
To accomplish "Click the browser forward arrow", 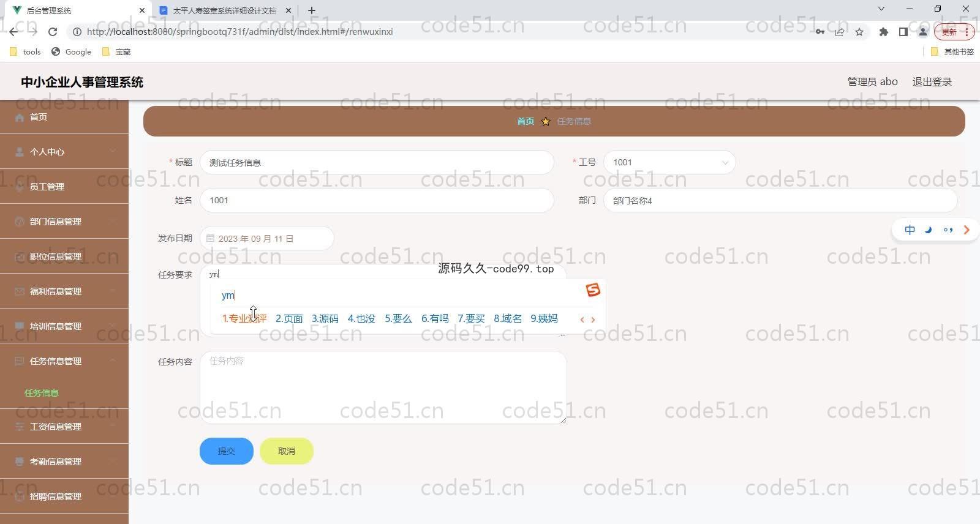I will click(33, 32).
